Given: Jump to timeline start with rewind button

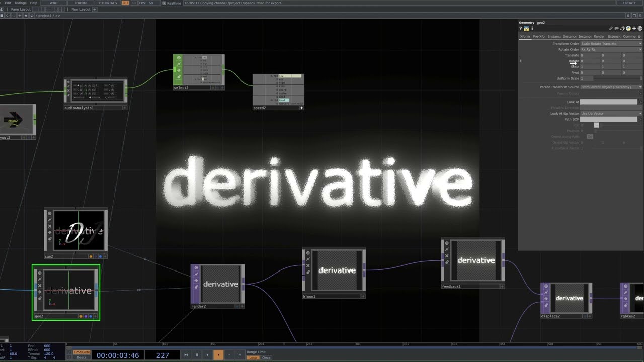Looking at the screenshot, I should pyautogui.click(x=186, y=355).
